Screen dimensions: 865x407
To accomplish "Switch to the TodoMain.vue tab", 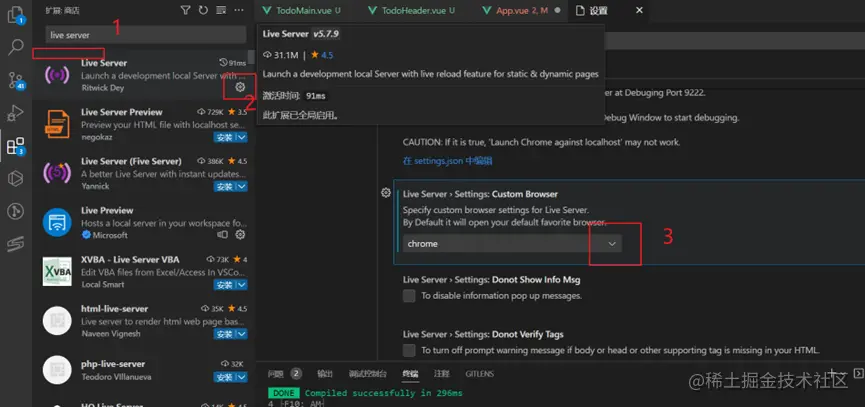I will [x=301, y=10].
